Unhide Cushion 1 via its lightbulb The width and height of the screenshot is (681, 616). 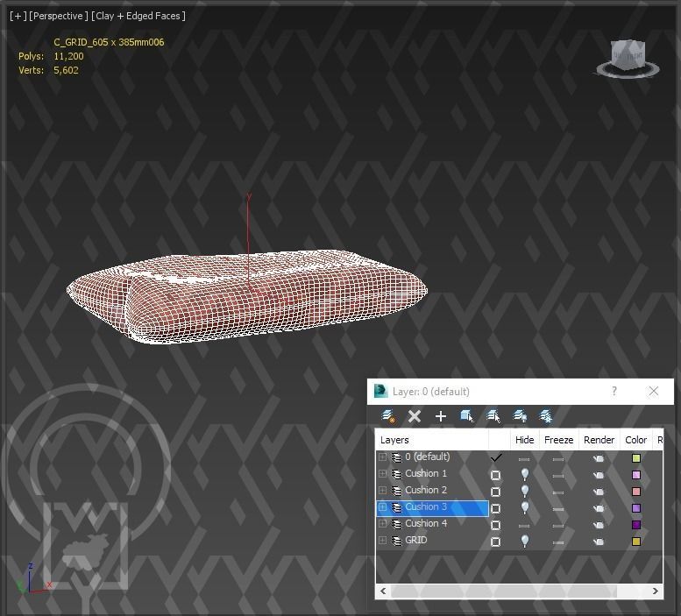(x=525, y=474)
